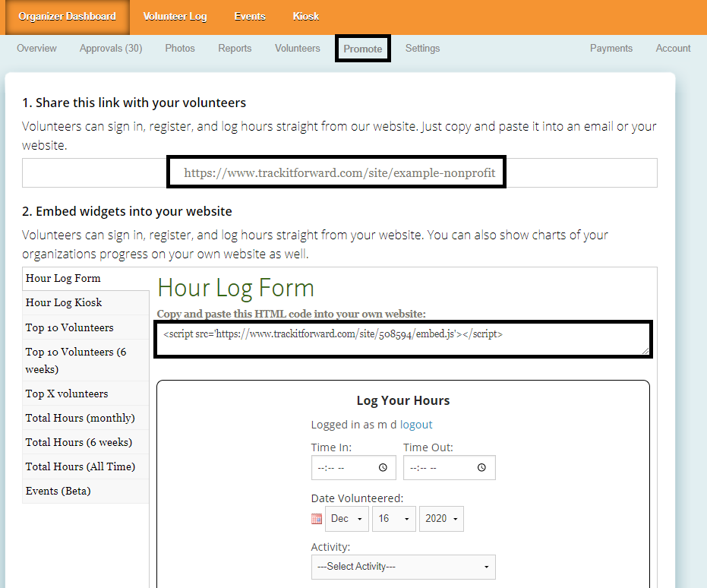
Task: Open the Volunteers subtab
Action: [x=298, y=49]
